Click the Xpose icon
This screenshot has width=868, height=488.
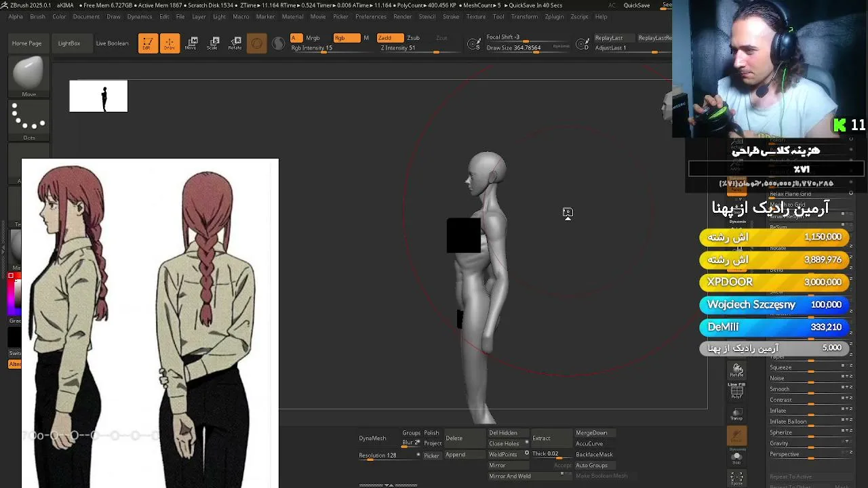click(x=737, y=478)
